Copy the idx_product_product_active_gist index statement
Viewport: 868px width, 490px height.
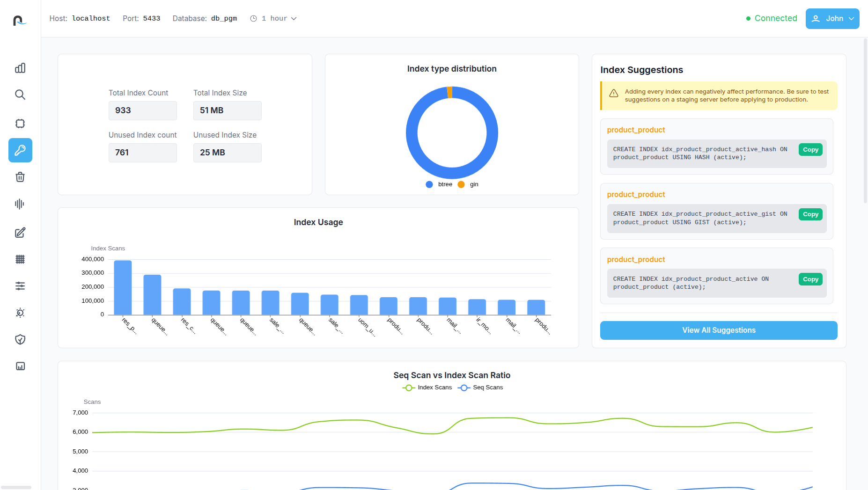tap(810, 214)
